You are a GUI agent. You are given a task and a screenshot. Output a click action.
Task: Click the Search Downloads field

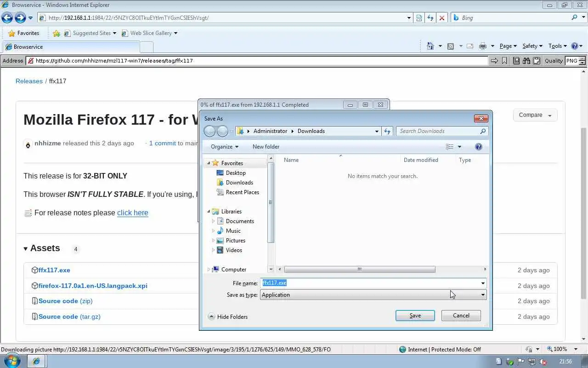[x=441, y=131]
